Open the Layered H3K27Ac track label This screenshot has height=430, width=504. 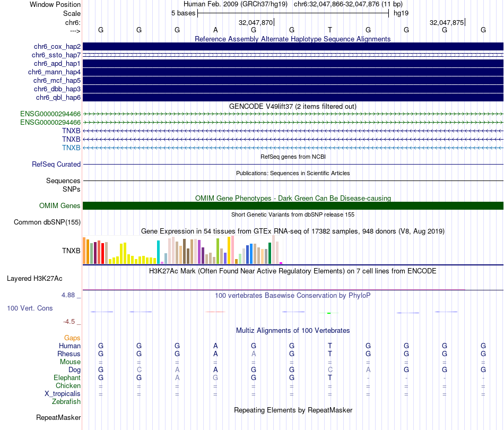[x=34, y=278]
